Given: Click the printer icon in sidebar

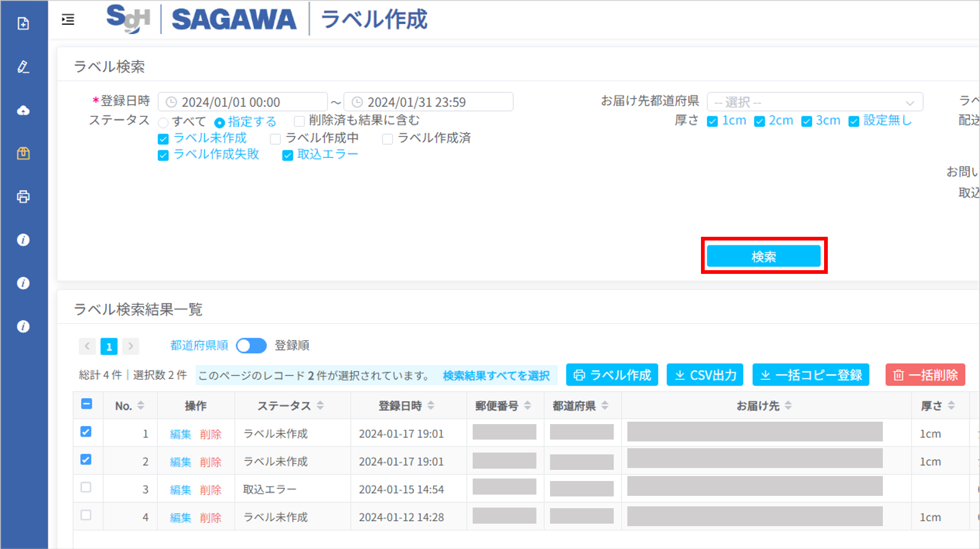Looking at the screenshot, I should click(x=23, y=197).
